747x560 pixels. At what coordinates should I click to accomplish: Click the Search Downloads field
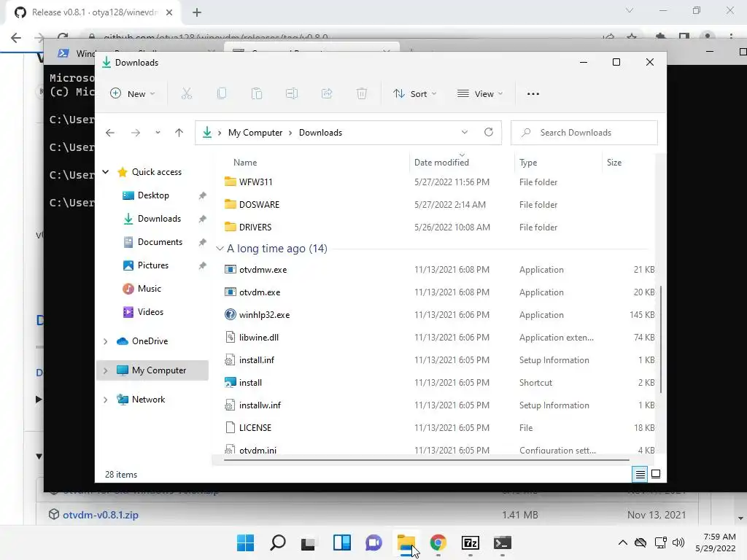click(x=584, y=133)
